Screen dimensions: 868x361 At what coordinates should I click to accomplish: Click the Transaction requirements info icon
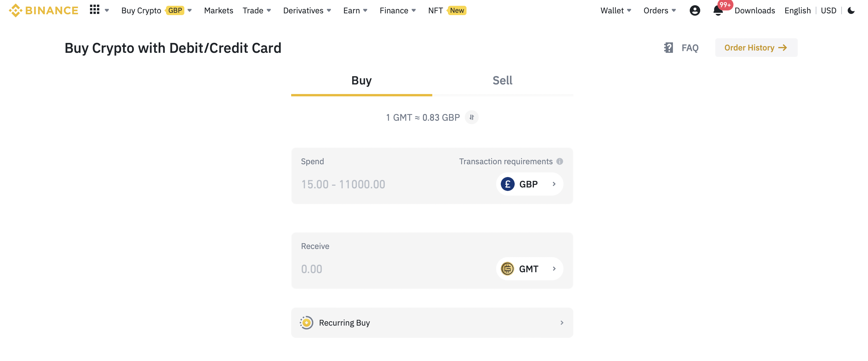click(560, 161)
